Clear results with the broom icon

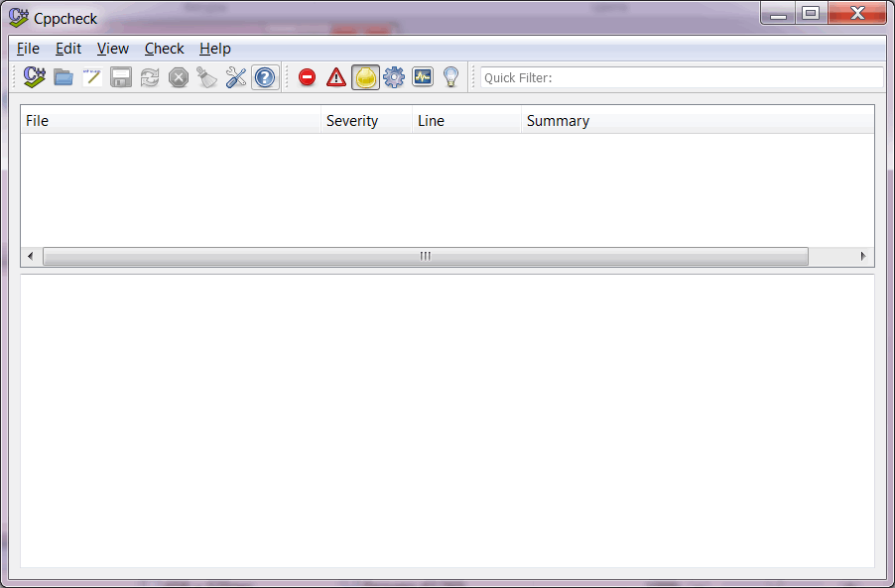tap(207, 77)
